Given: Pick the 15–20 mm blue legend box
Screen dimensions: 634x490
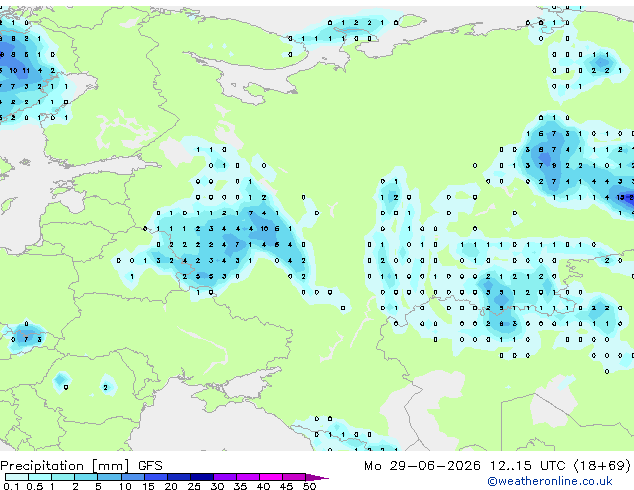Looking at the screenshot, I should click(x=156, y=477).
